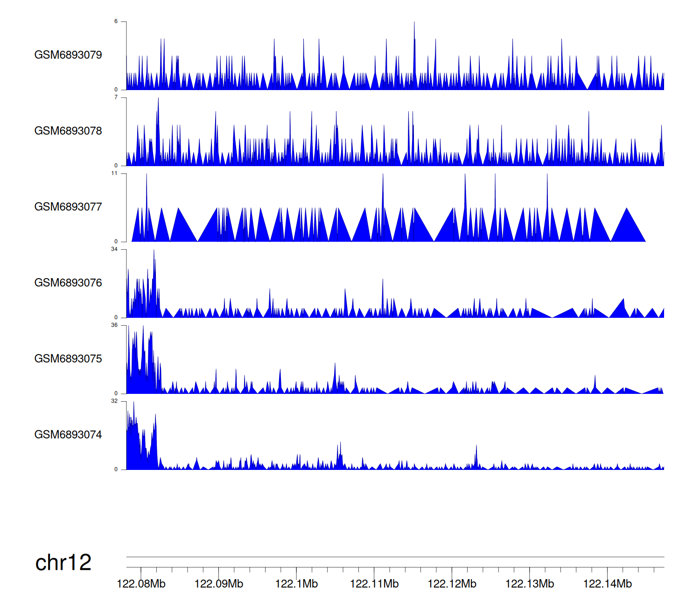Click the chr12 chromosome label

[63, 563]
